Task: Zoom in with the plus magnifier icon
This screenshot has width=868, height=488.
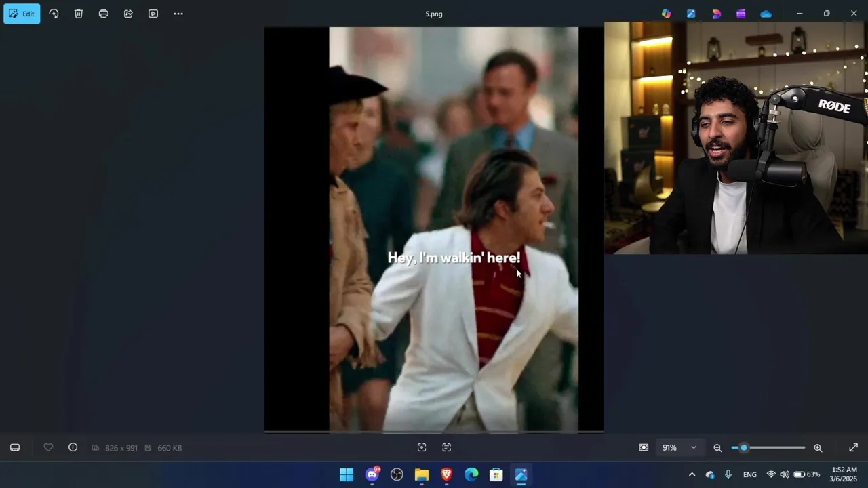Action: tap(818, 448)
